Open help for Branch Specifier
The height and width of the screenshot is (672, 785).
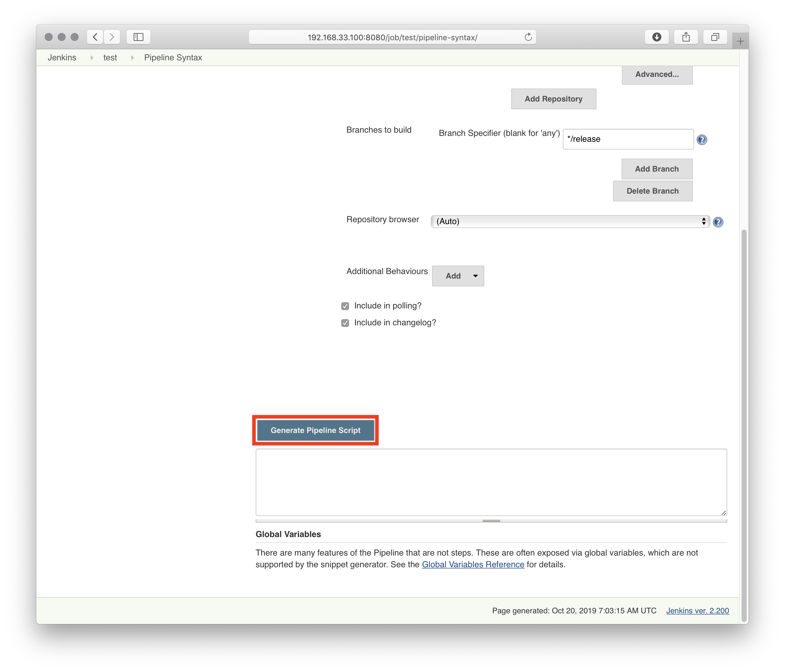[702, 140]
